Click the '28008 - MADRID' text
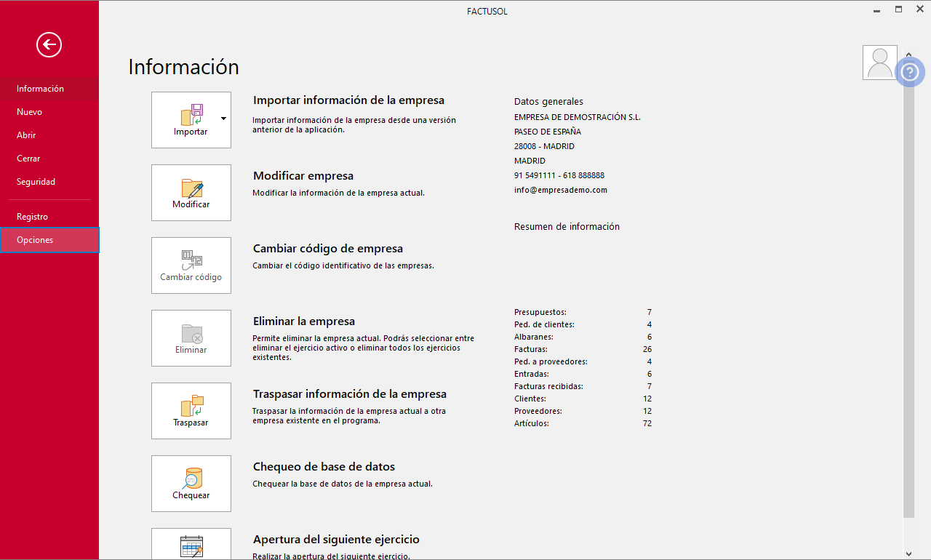The width and height of the screenshot is (931, 560). (544, 146)
